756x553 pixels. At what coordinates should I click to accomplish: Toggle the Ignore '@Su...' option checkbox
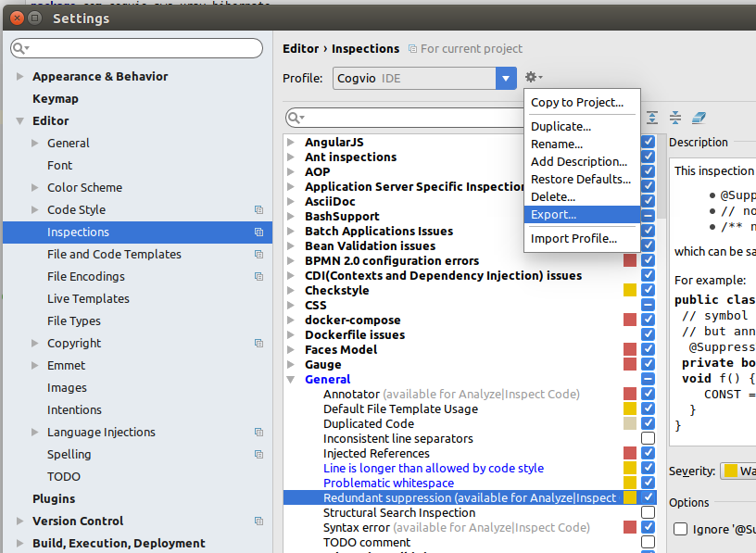coord(680,529)
